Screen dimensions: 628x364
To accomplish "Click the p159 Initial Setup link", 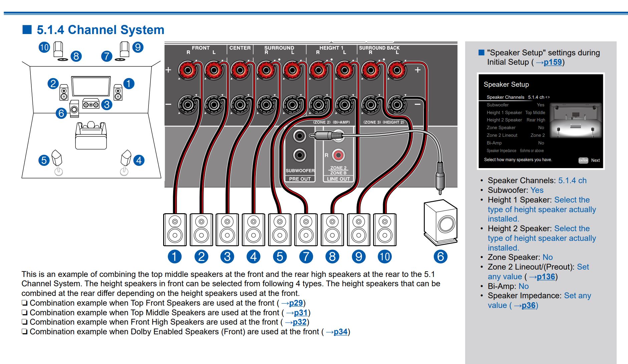I will (552, 62).
